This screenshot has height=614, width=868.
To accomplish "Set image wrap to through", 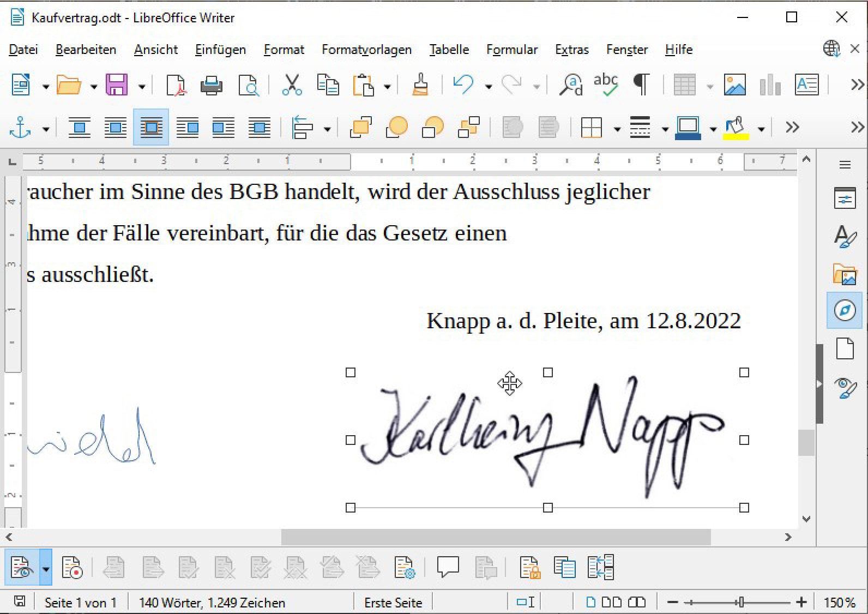I will click(x=260, y=128).
